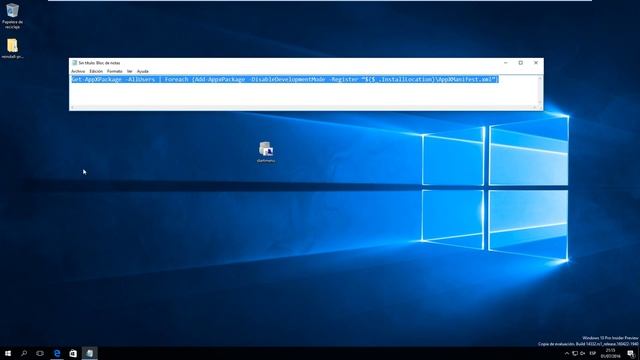
Task: Click the Notepad vertical scrollbar track
Action: (x=540, y=90)
